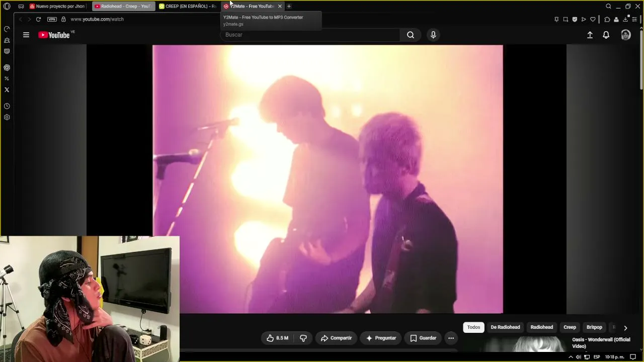Go to the YouTube home logo
The height and width of the screenshot is (362, 644).
point(54,35)
